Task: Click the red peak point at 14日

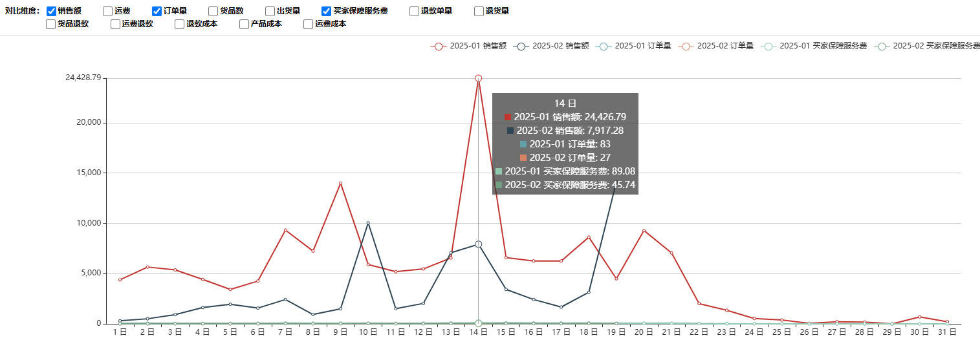Action: [478, 78]
